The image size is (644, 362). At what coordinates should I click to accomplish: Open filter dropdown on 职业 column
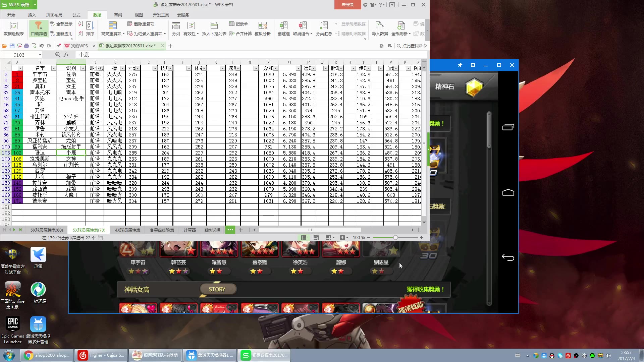(x=101, y=68)
